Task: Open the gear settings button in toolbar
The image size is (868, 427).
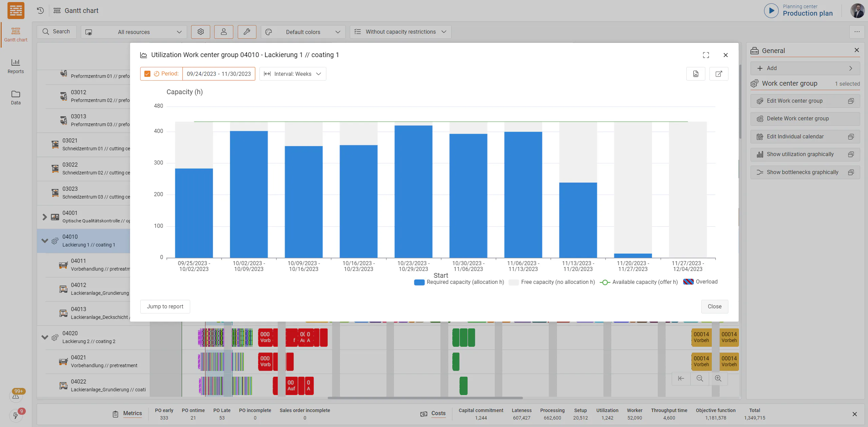Action: pyautogui.click(x=200, y=32)
